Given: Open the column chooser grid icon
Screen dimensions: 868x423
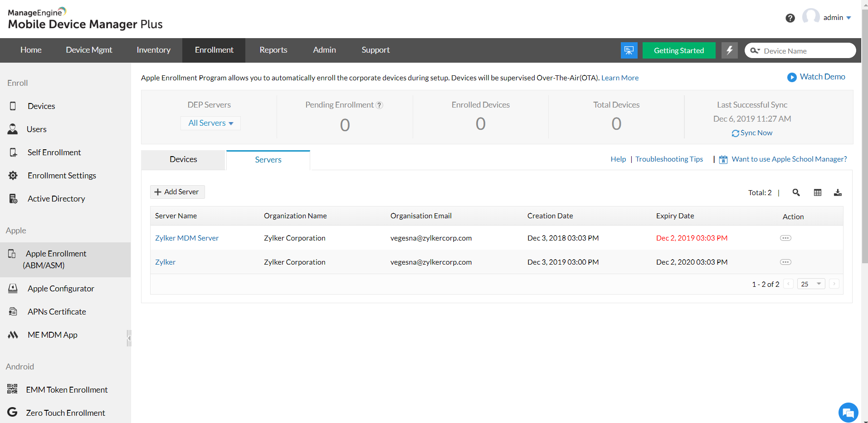Looking at the screenshot, I should pos(817,192).
